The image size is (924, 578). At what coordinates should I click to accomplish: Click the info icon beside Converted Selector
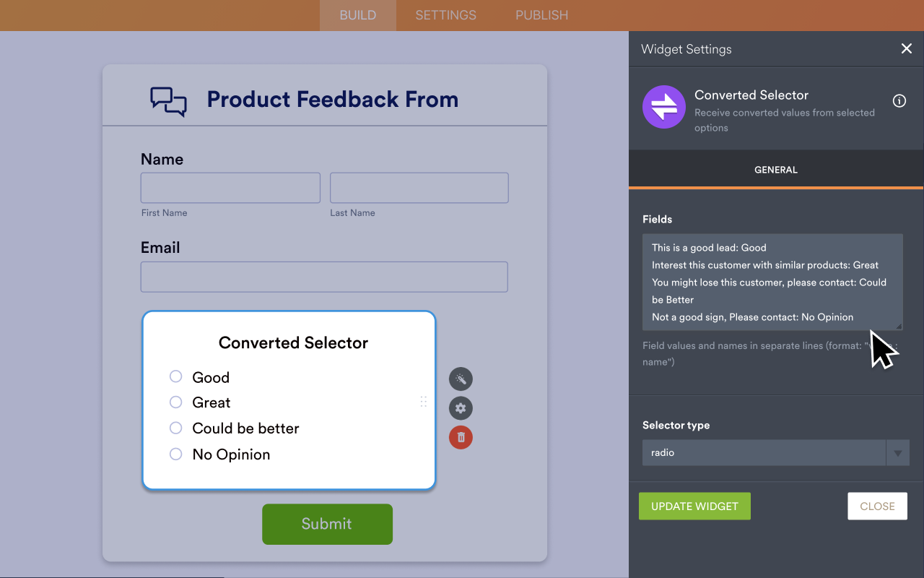pyautogui.click(x=899, y=101)
